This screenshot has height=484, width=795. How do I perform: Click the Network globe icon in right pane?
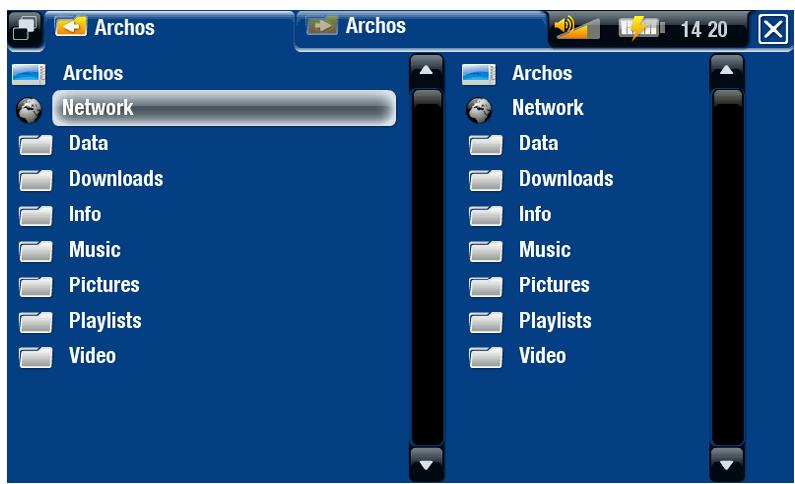pos(479,110)
